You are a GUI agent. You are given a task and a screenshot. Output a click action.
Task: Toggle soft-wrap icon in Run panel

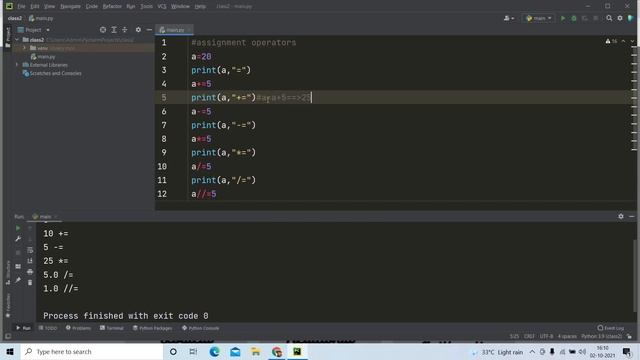click(x=30, y=250)
